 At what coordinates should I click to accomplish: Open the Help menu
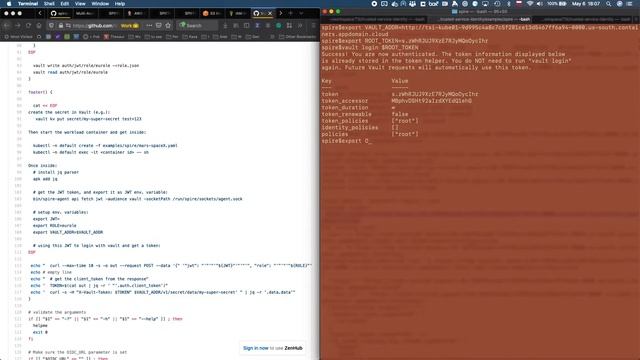coord(120,4)
